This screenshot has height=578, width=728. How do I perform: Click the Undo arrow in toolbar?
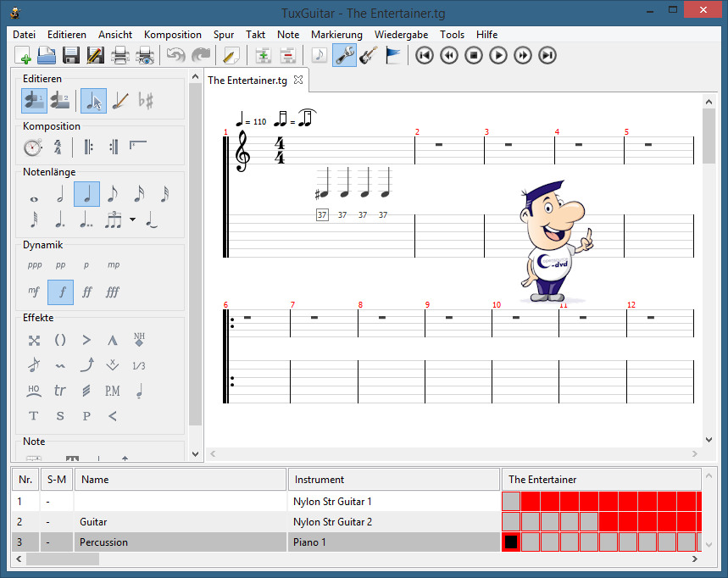175,56
